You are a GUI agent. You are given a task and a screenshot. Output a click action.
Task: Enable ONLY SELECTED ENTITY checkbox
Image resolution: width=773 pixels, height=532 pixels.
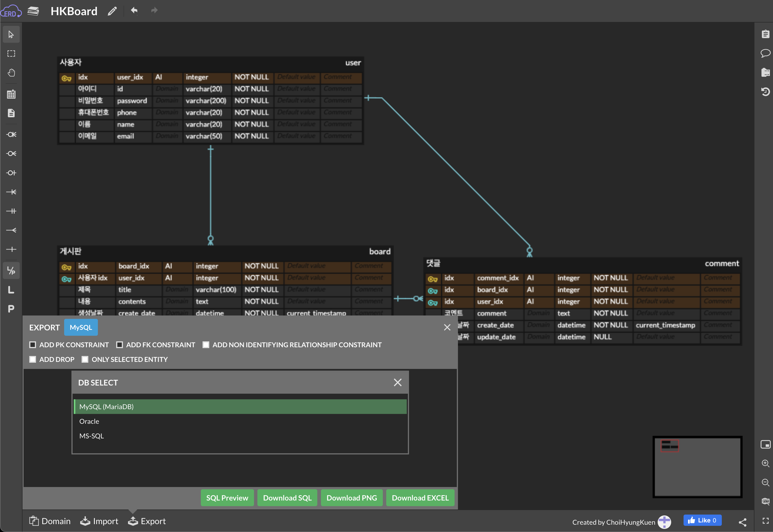click(85, 359)
